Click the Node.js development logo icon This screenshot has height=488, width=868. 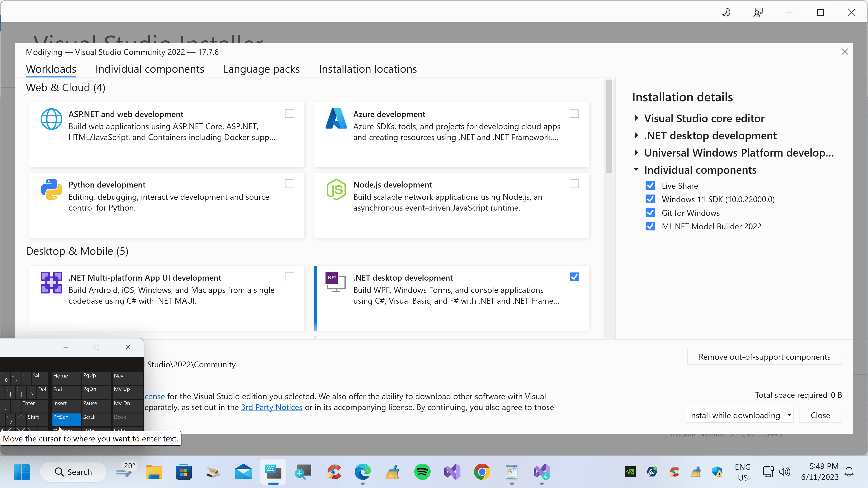(x=336, y=189)
